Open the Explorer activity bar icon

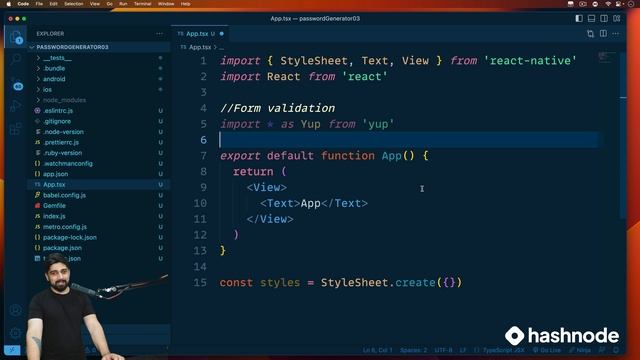point(16,38)
